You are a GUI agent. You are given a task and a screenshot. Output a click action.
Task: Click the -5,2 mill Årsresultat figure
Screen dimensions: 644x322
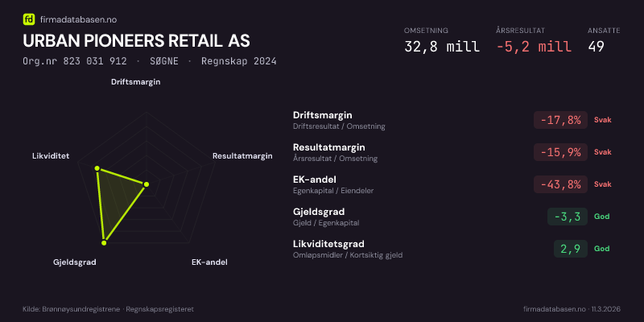(x=534, y=47)
